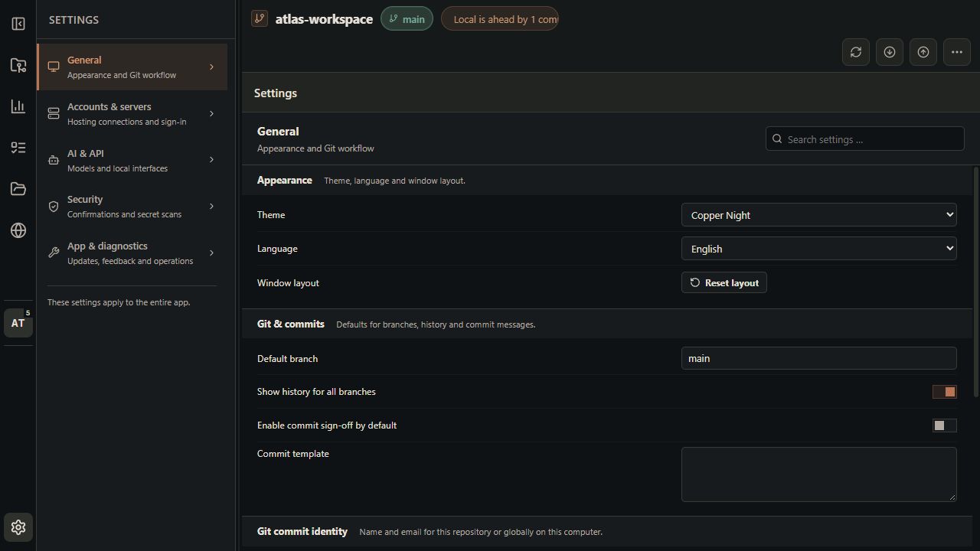Push changes with up-arrow icon
The height and width of the screenshot is (551, 980).
coord(923,52)
